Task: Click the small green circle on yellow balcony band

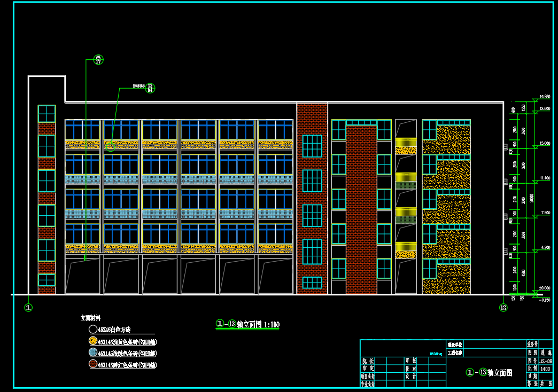Action: [111, 146]
